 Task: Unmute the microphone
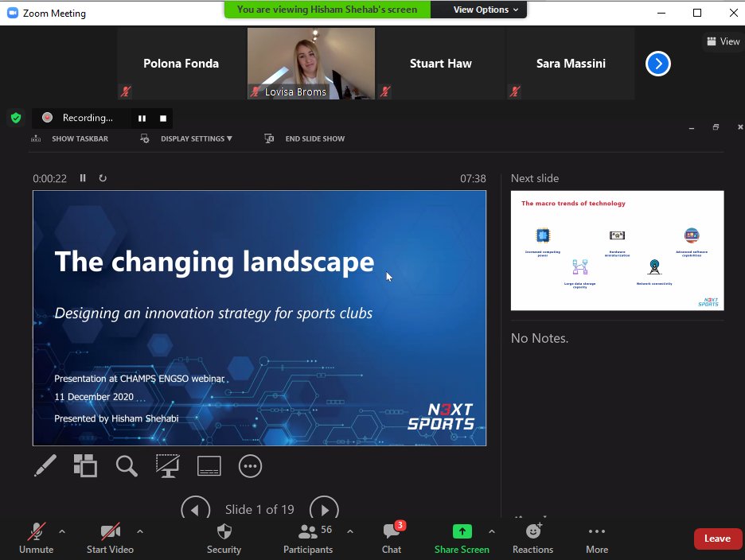(36, 539)
